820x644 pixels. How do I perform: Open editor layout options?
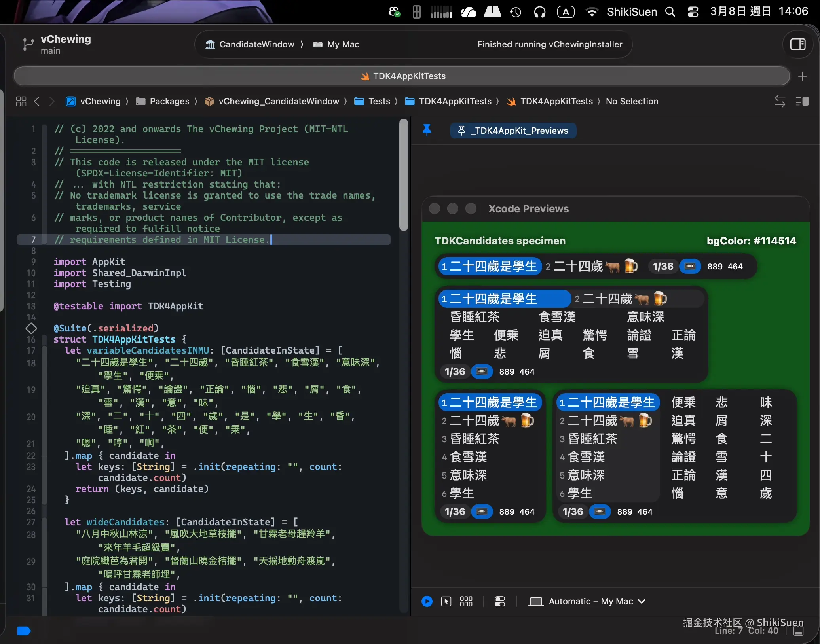[x=802, y=101]
